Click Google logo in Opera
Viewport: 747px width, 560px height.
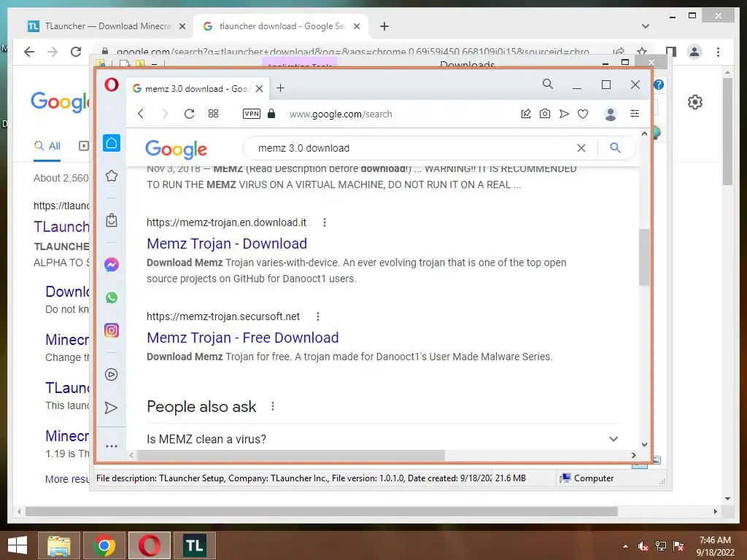176,149
